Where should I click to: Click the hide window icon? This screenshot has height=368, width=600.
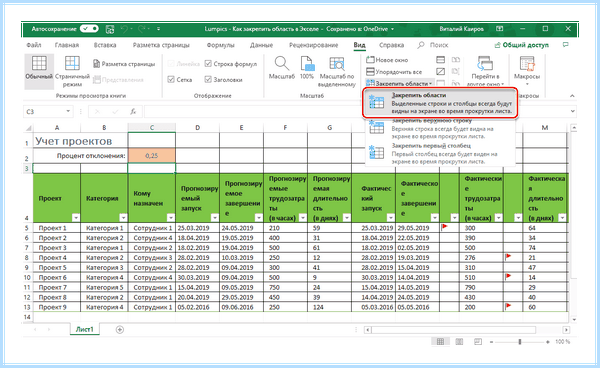(x=441, y=72)
